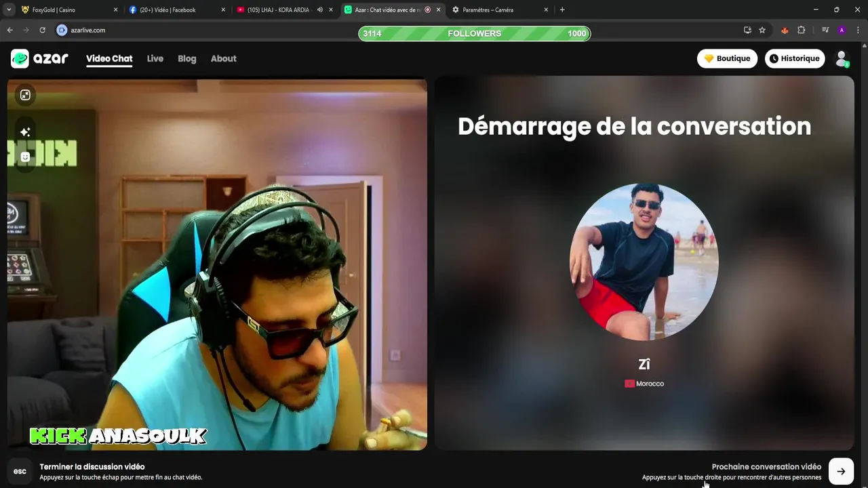The height and width of the screenshot is (488, 868).
Task: Open the sparkle effects icon on the webcam video
Action: pos(25,131)
